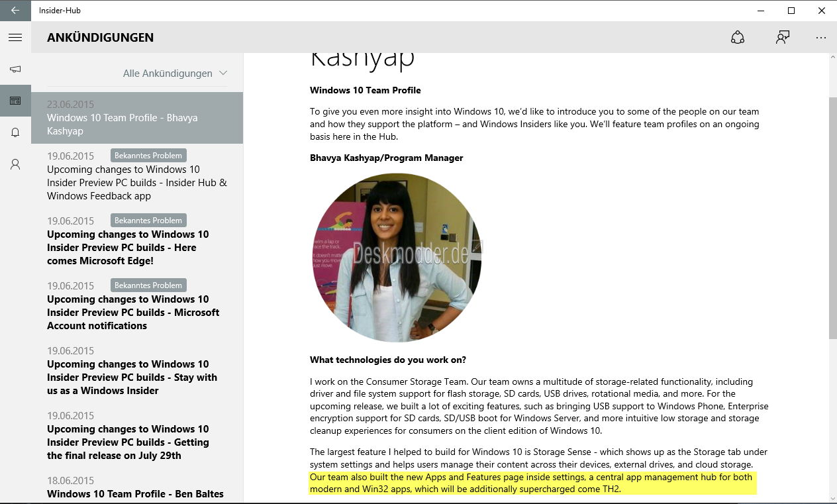Open the profile person icon in sidebar
This screenshot has width=837, height=504.
[x=15, y=164]
